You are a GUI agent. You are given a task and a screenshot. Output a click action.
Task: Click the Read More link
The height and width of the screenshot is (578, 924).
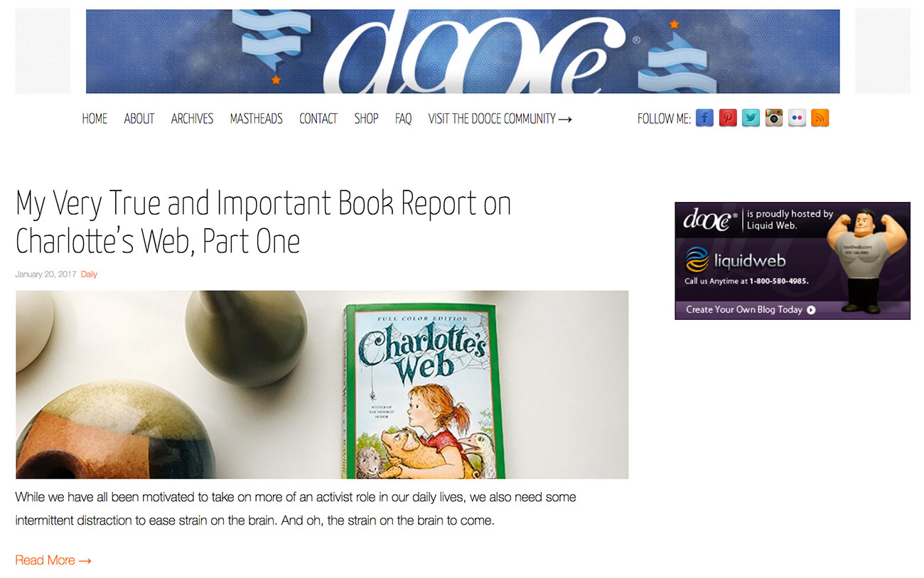[x=53, y=560]
